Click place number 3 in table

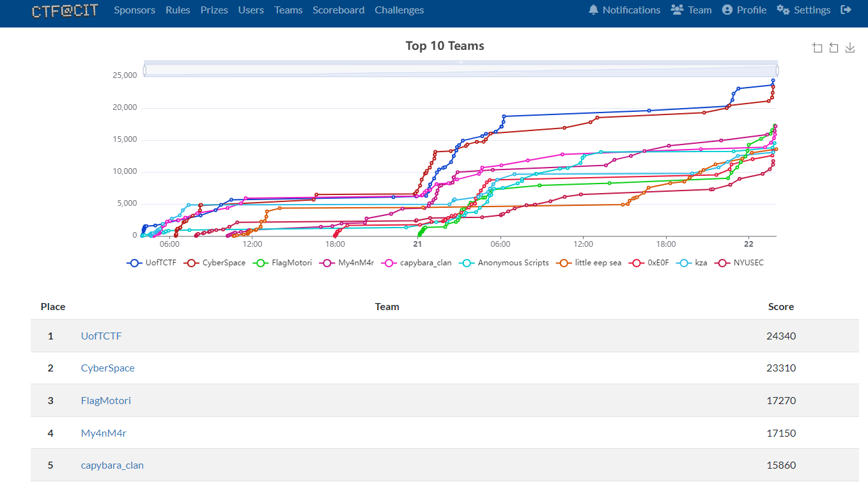coord(50,401)
